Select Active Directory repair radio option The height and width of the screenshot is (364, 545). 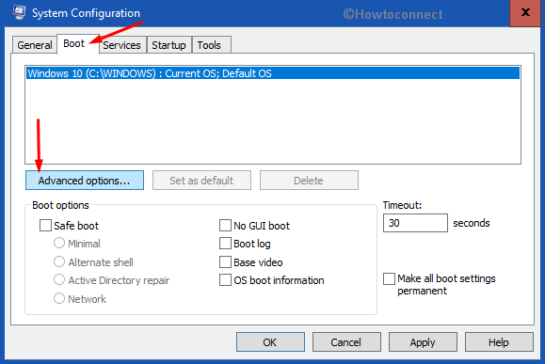click(59, 280)
